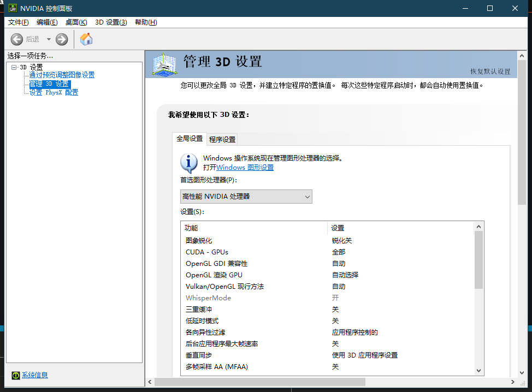Switch to the 全局设置 tab

tap(190, 139)
